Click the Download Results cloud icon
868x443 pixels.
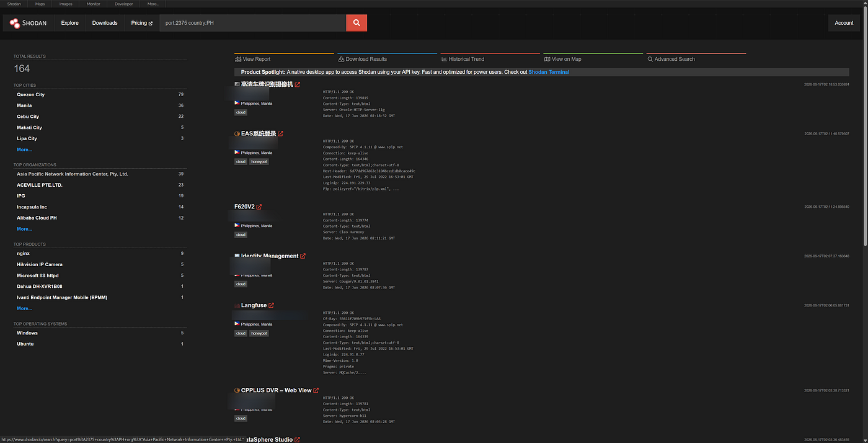tap(341, 59)
